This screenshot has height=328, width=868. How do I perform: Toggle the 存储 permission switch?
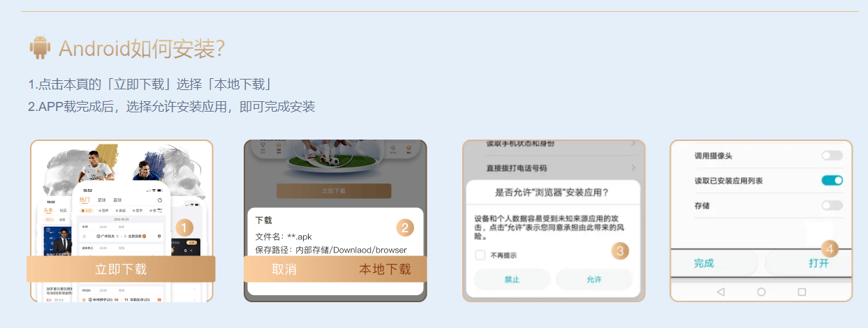tap(832, 205)
